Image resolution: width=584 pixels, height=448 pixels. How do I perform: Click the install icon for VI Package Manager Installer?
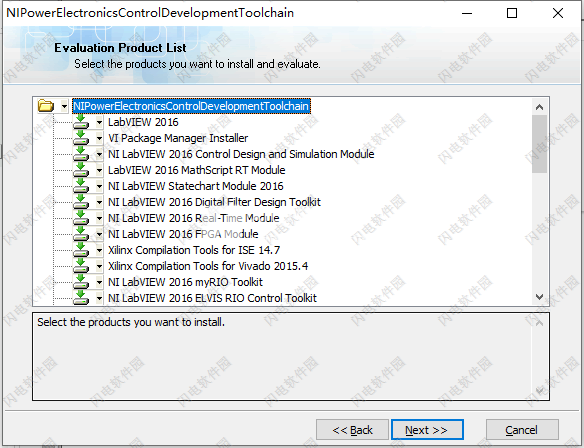point(81,138)
